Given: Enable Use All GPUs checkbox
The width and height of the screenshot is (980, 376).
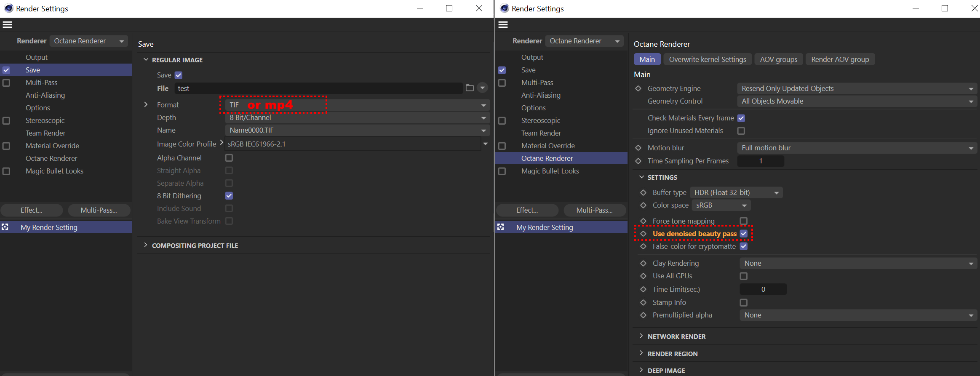Looking at the screenshot, I should [744, 276].
